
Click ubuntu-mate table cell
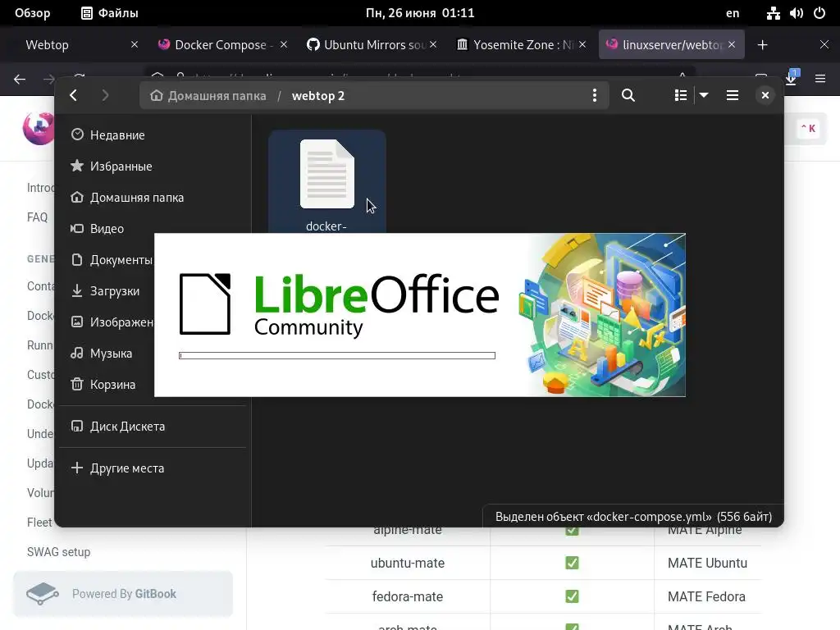pos(407,563)
